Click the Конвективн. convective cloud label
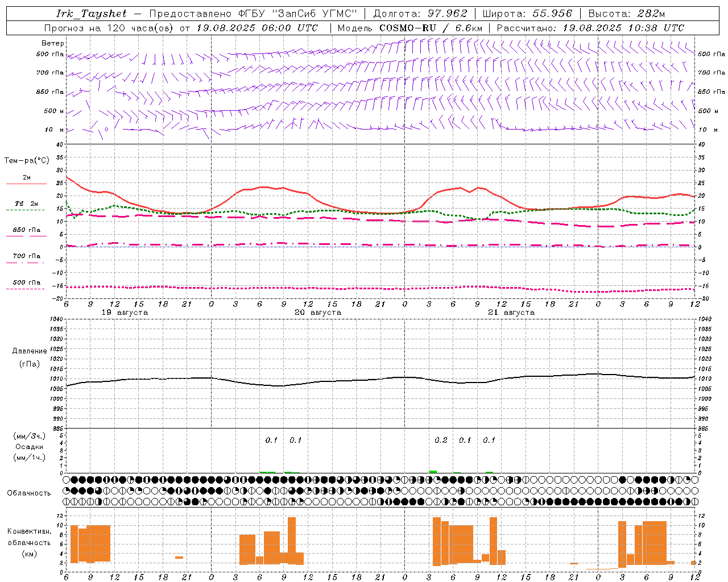 point(30,531)
